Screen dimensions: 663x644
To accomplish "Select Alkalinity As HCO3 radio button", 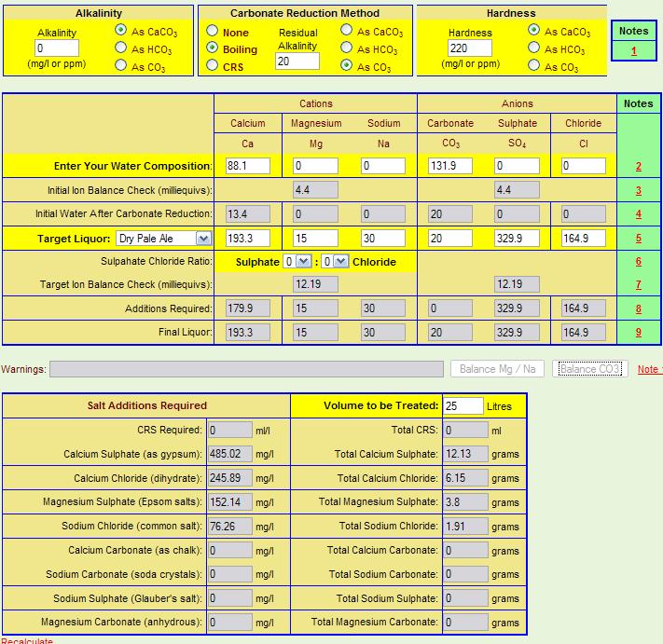I will point(121,48).
